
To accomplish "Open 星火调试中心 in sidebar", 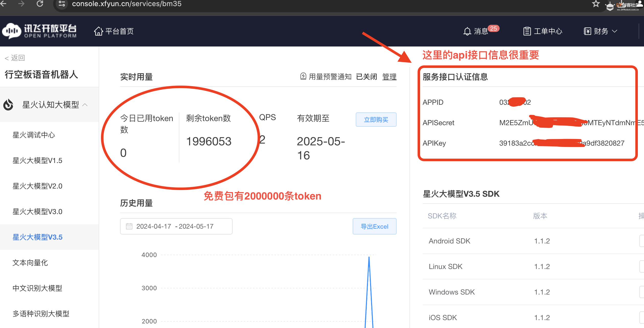I will (x=34, y=135).
